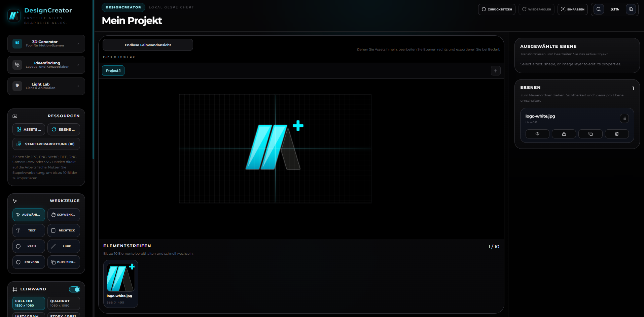Duplicate the logo-white.jpg layer
644x317 pixels.
[591, 134]
